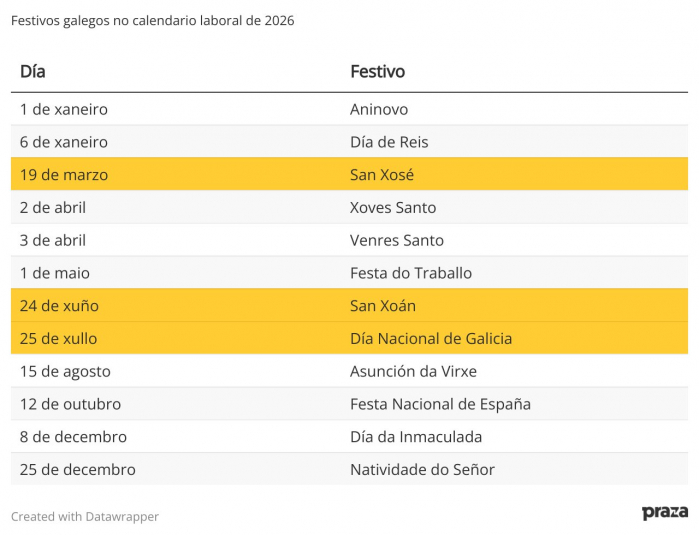Select the Día column header
The image size is (699, 535).
pyautogui.click(x=33, y=71)
